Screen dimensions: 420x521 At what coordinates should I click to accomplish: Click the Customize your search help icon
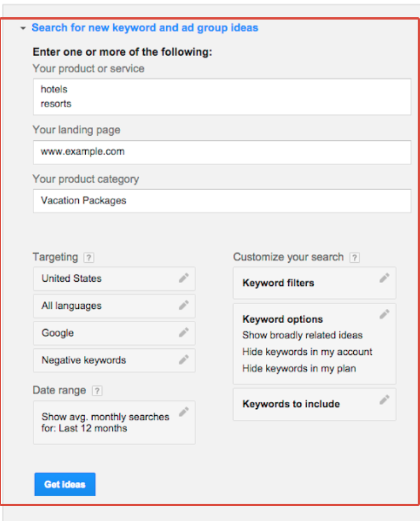pos(354,258)
